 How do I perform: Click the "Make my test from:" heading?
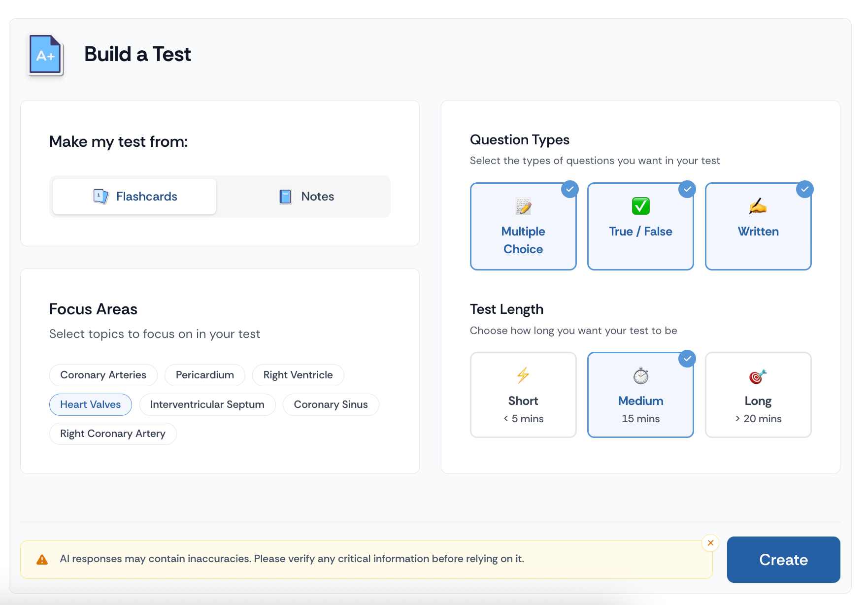(119, 142)
